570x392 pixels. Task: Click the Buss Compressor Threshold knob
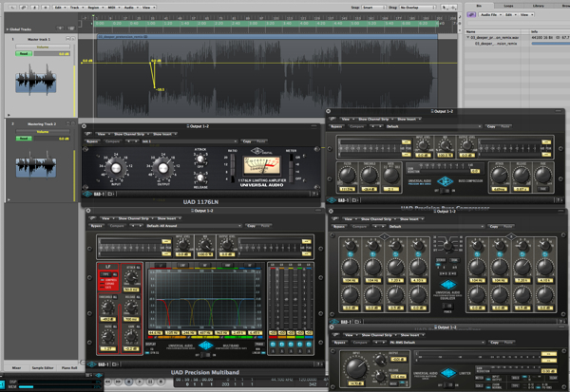click(370, 176)
